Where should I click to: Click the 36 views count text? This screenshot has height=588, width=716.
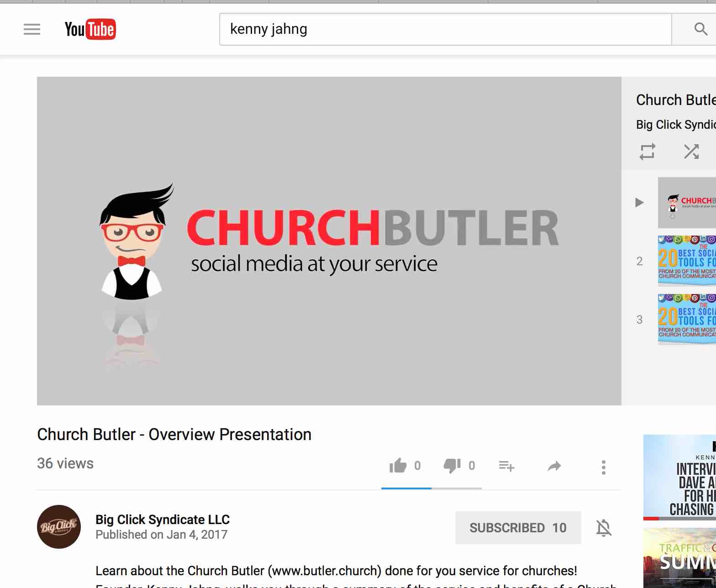(x=65, y=463)
